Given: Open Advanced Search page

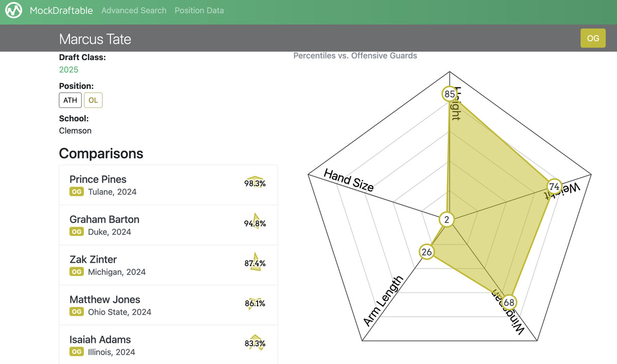Looking at the screenshot, I should (134, 10).
